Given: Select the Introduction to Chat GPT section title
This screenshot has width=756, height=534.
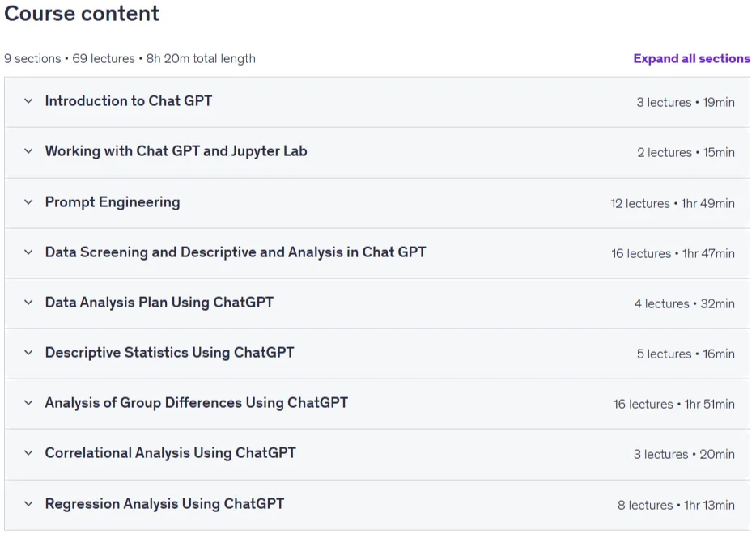Looking at the screenshot, I should pos(128,100).
